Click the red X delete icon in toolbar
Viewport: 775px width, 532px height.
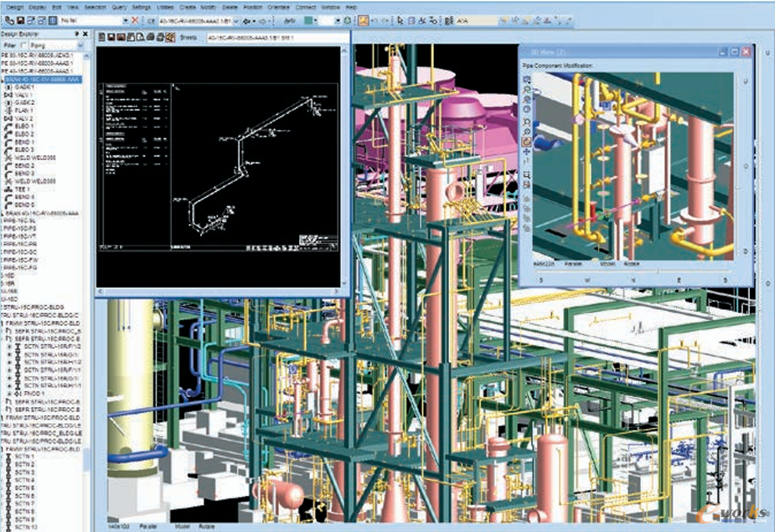pyautogui.click(x=134, y=21)
